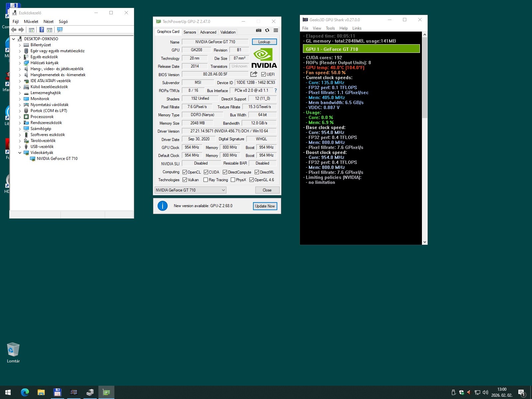The image size is (532, 399).
Task: Switch to the Advanced tab in GPU-Z
Action: click(208, 32)
